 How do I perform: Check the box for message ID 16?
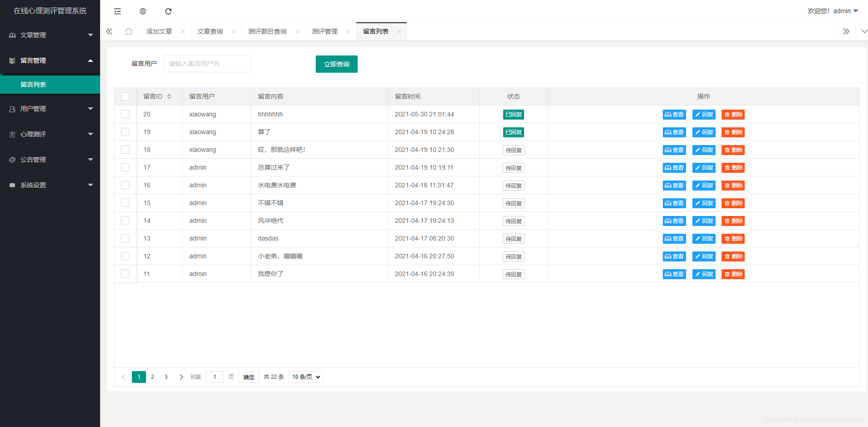(x=125, y=185)
